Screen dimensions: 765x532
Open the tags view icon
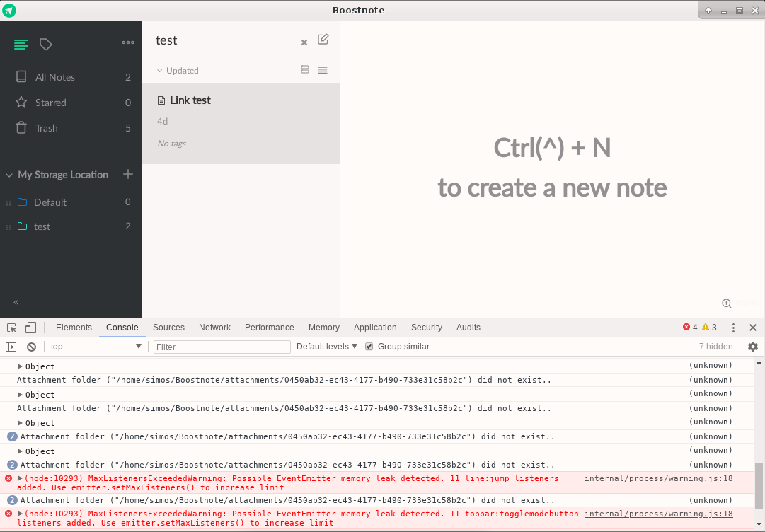[x=45, y=45]
